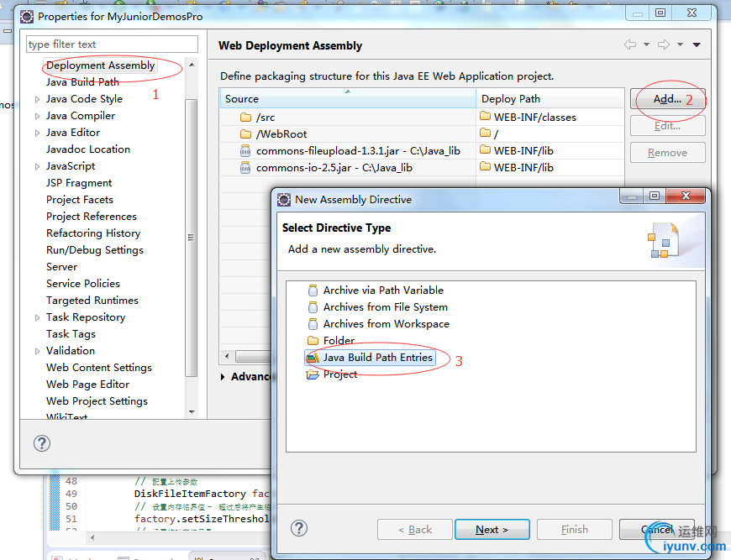Click code line 49 DiskFileItemFactory text
This screenshot has width=731, height=560.
click(190, 494)
